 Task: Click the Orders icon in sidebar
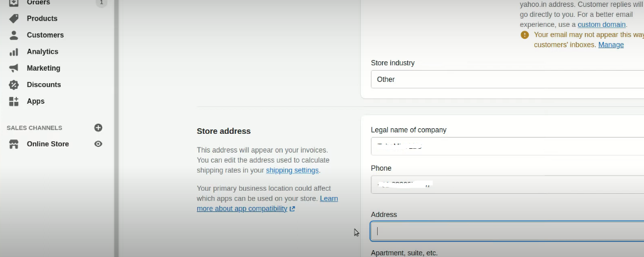point(14,3)
